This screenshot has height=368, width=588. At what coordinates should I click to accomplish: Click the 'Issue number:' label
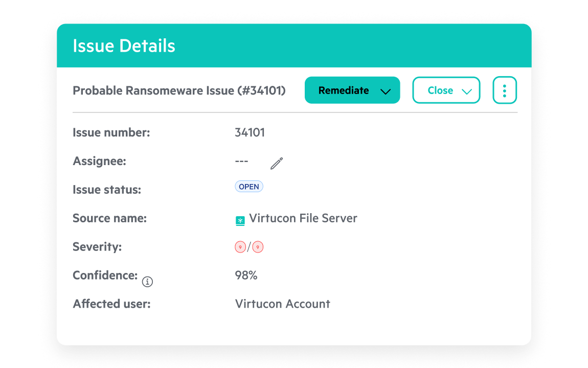[111, 132]
